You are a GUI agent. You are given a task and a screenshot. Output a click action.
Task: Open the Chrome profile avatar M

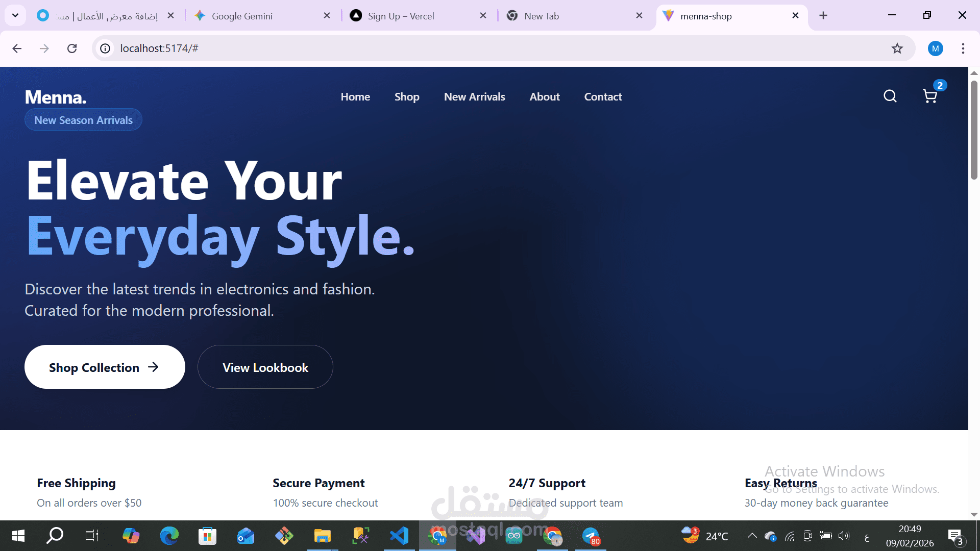[x=936, y=48]
